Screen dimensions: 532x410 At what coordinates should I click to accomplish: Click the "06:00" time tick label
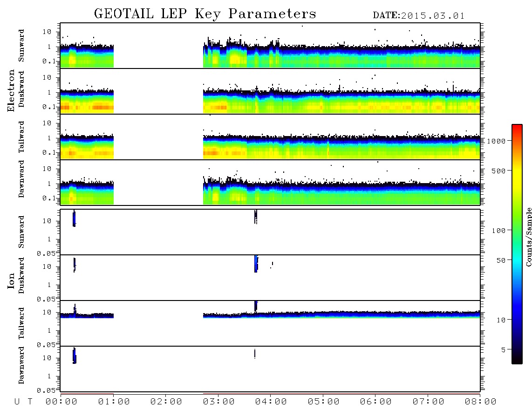pos(375,402)
